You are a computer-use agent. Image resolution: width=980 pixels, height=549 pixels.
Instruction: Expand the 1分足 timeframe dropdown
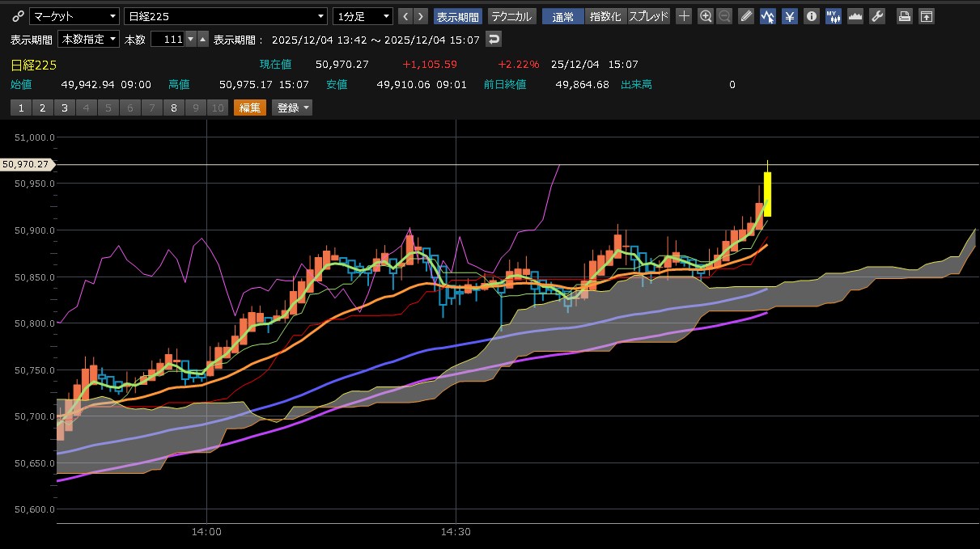pos(363,16)
